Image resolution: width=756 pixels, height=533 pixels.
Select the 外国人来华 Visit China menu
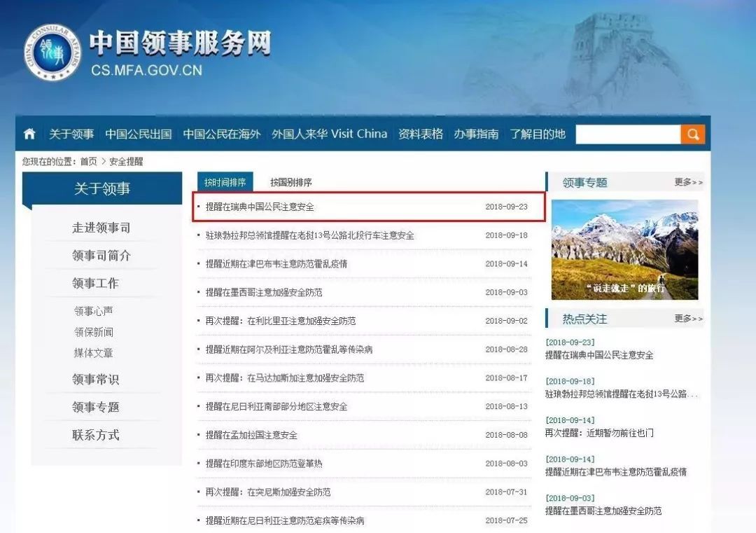click(x=330, y=133)
